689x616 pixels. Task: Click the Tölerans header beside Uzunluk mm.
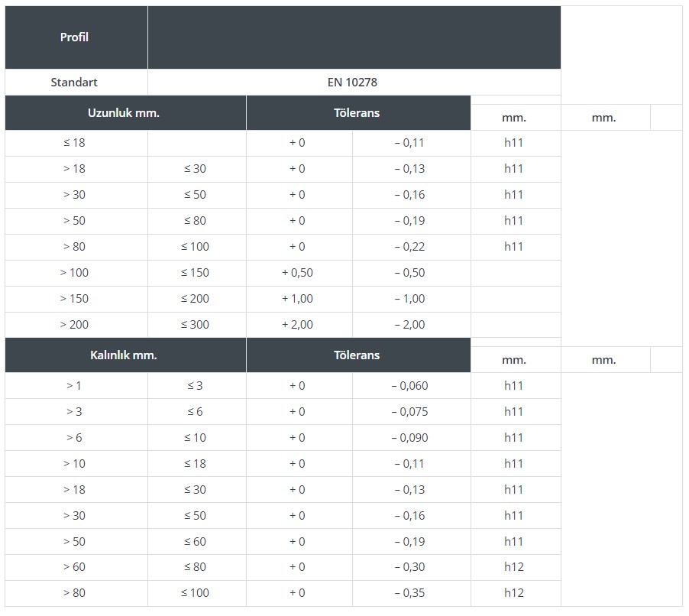[x=357, y=112]
